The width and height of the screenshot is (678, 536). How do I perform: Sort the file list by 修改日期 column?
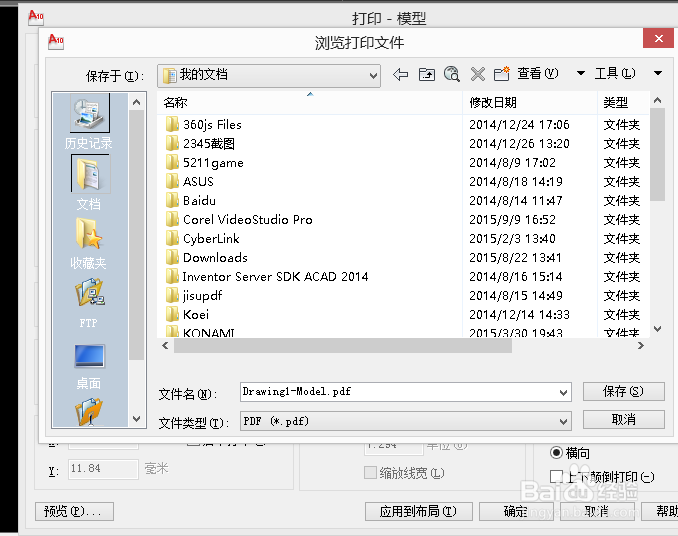[x=530, y=102]
